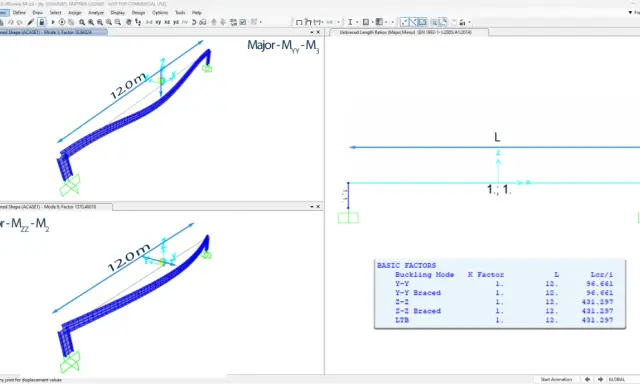Click the circled play model-alive icon

pos(62,22)
